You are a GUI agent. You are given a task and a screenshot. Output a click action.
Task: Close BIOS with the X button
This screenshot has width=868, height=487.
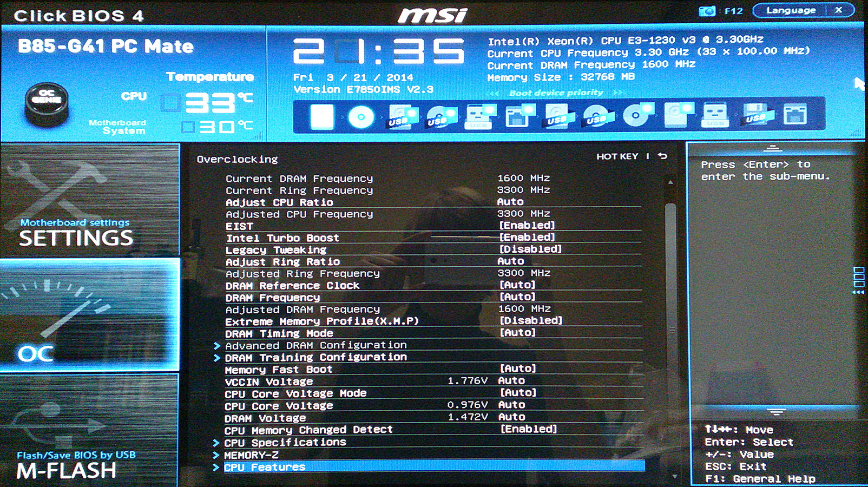pos(839,10)
